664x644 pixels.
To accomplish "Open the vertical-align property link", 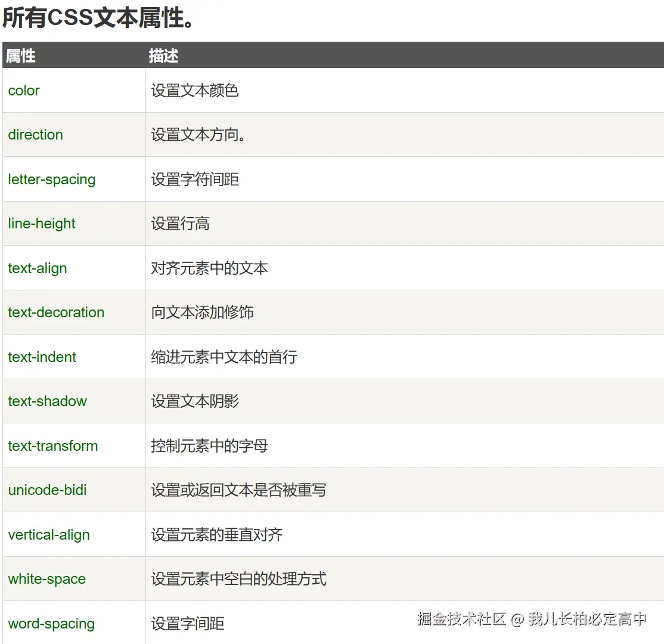I will click(49, 535).
